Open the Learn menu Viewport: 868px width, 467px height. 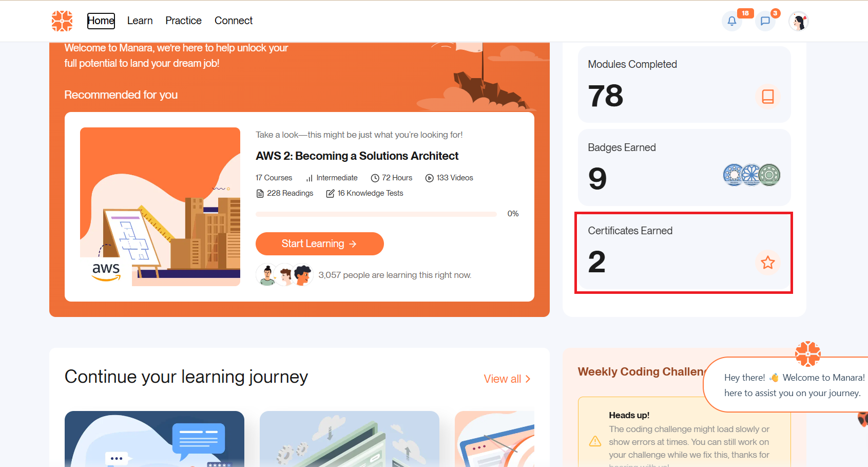point(140,21)
